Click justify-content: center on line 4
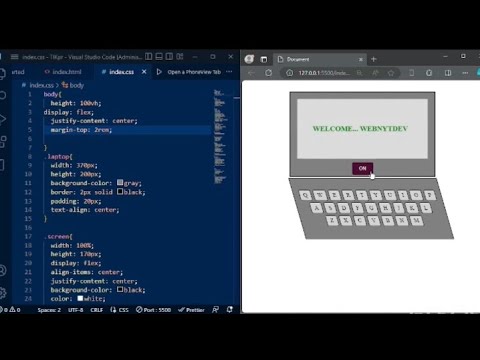The height and width of the screenshot is (360, 480). point(94,121)
